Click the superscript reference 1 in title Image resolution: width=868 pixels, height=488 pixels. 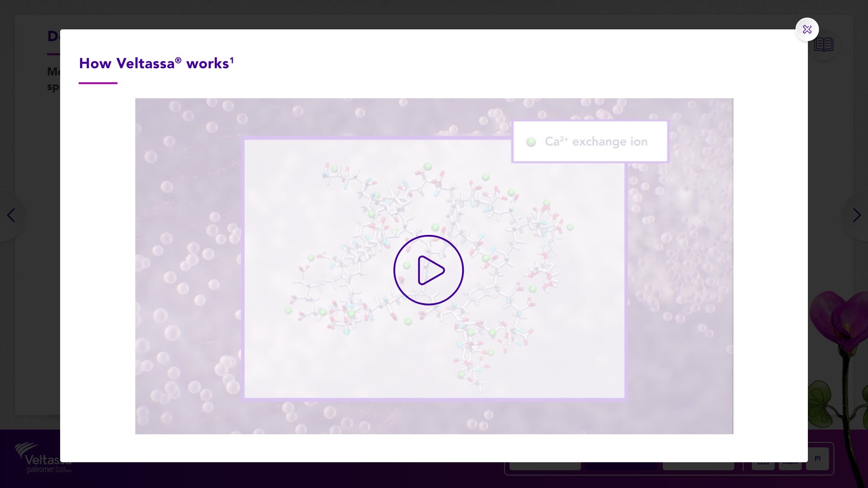tap(231, 59)
